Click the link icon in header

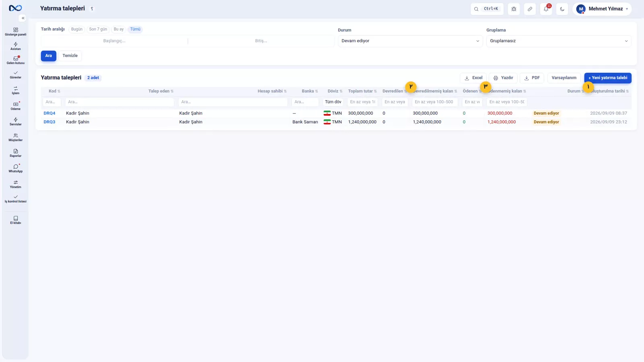(x=530, y=9)
